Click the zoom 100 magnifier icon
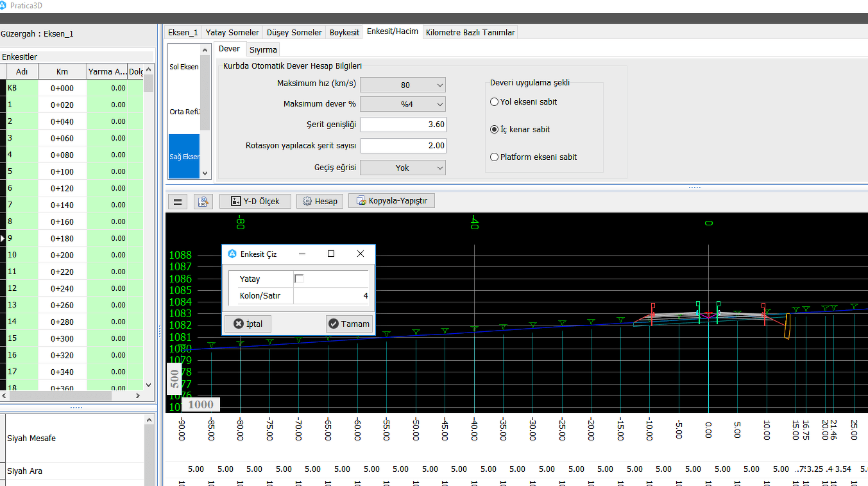The height and width of the screenshot is (486, 868). point(204,202)
